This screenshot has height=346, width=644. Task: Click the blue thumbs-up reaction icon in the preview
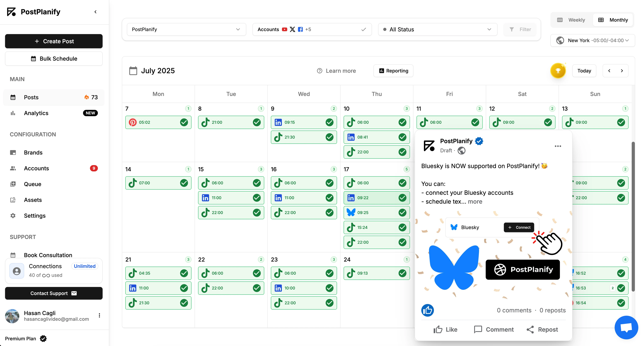pos(427,310)
